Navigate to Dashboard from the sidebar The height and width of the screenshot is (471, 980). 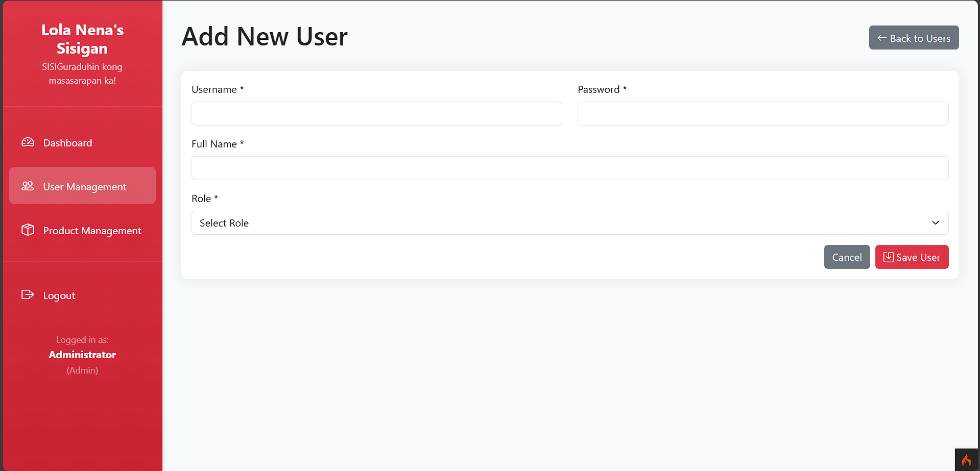coord(67,143)
